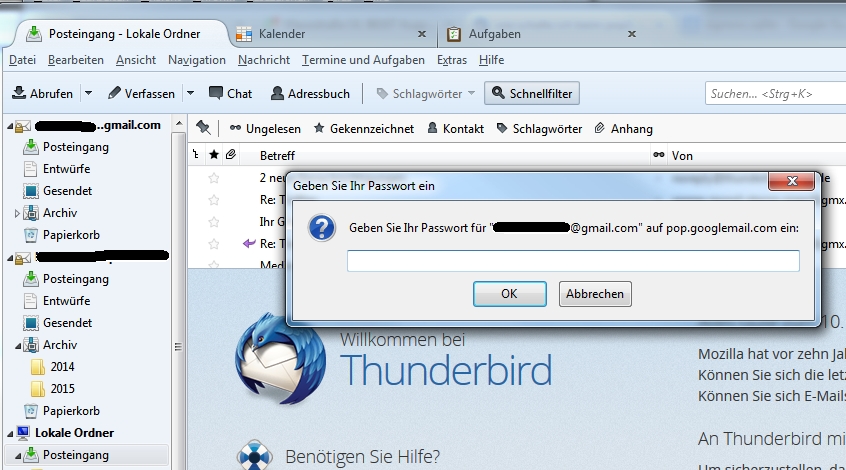The image size is (846, 470).
Task: Open the Bearbeiten menu
Action: coord(76,60)
